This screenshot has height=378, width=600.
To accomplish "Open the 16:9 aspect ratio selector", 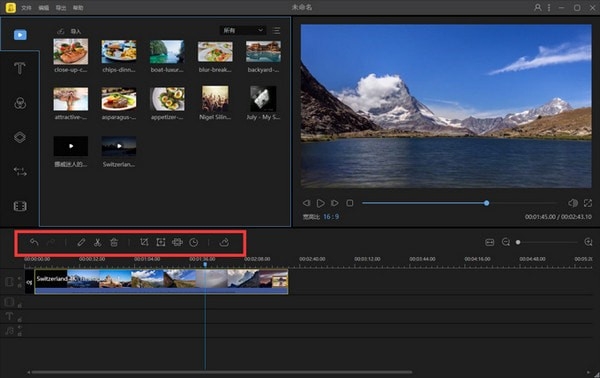I will [331, 217].
